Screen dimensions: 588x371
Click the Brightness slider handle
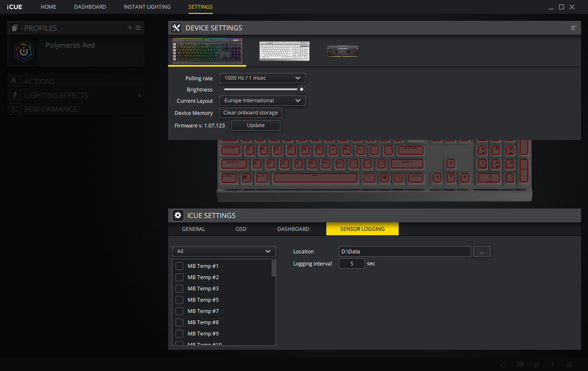302,89
